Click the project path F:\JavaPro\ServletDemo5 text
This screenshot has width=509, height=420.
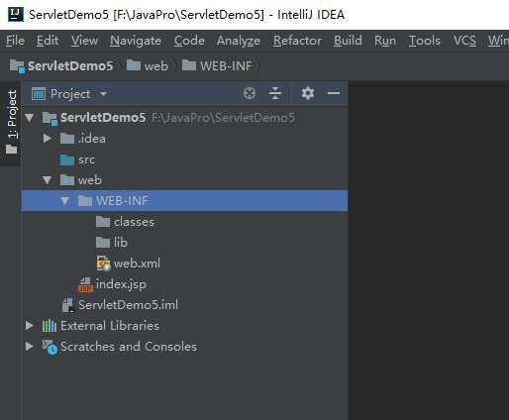click(x=223, y=118)
